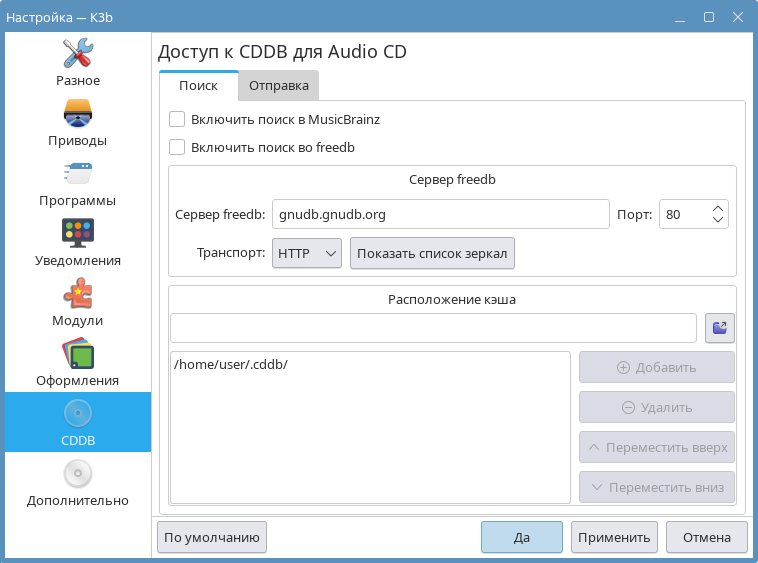
Task: Click the folder browse icon for cache path
Action: (720, 327)
